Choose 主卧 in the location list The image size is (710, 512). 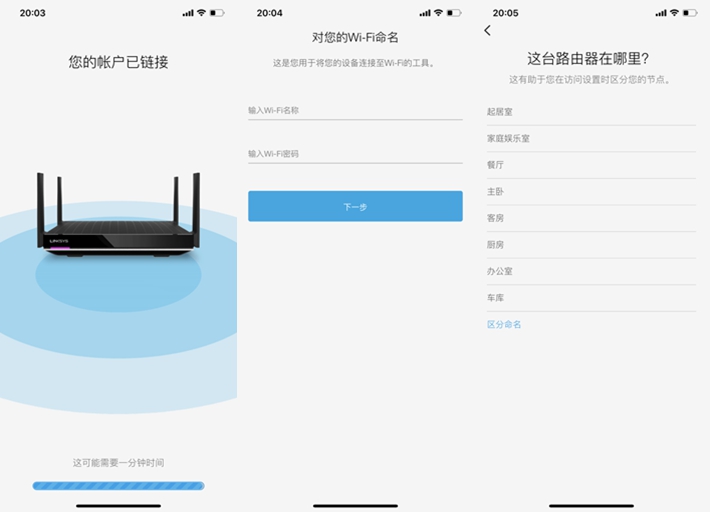tap(591, 192)
